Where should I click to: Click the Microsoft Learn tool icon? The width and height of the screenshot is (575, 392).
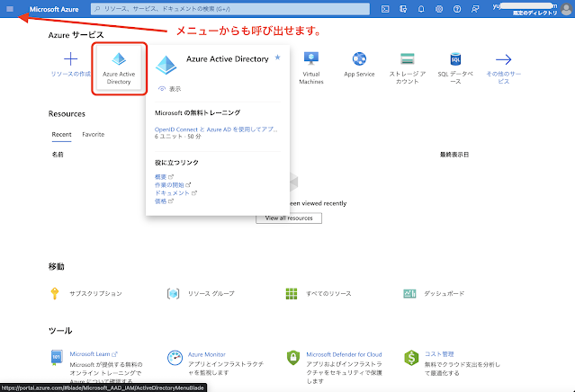coord(56,358)
